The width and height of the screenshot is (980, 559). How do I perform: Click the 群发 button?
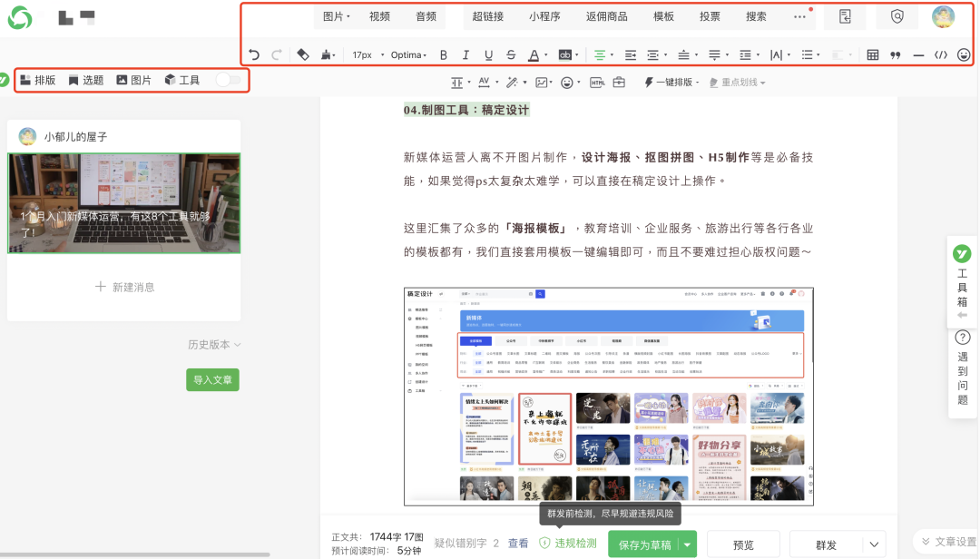827,544
